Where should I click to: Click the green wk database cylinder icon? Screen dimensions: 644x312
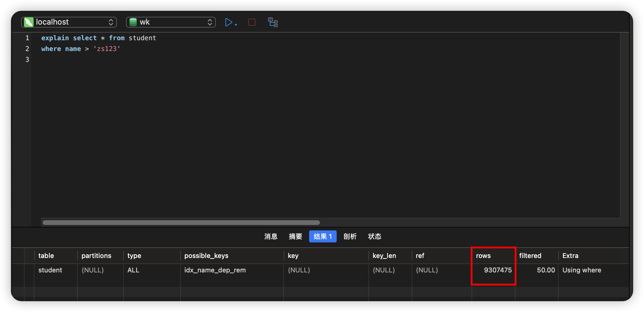(x=133, y=22)
